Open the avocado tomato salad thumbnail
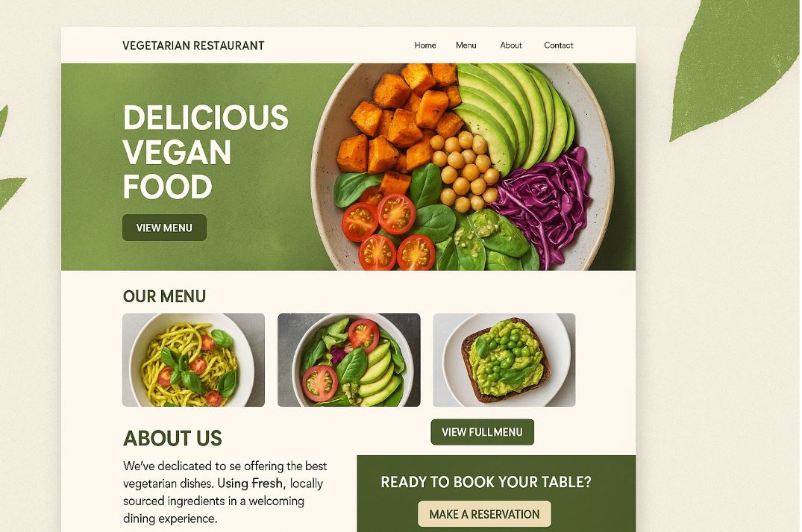Viewport: 802px width, 532px height. pos(349,360)
